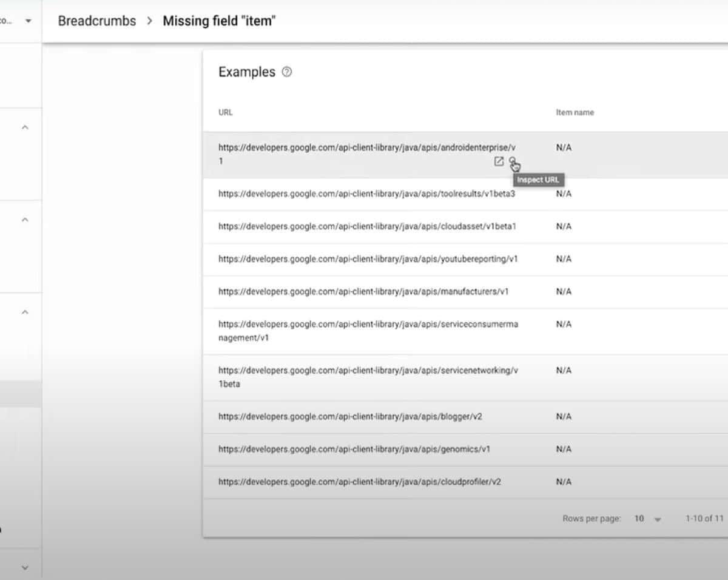The width and height of the screenshot is (728, 580).
Task: Select the toolresults/v1beta3 URL row
Action: pyautogui.click(x=366, y=194)
